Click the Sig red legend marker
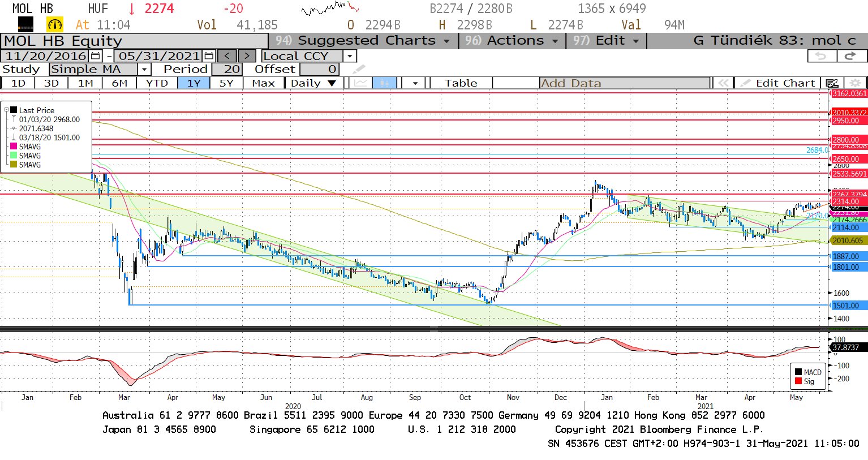The height and width of the screenshot is (460, 868). [x=798, y=381]
